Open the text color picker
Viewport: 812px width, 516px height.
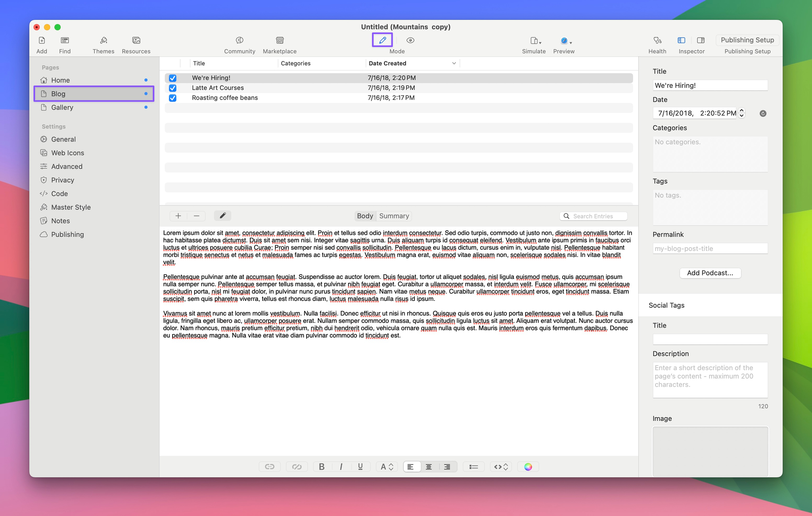pos(528,467)
